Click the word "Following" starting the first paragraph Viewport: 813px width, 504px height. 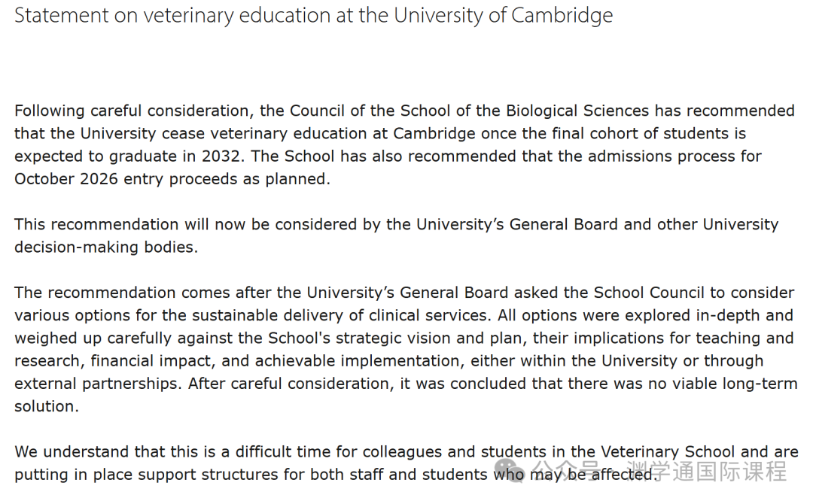[50, 111]
